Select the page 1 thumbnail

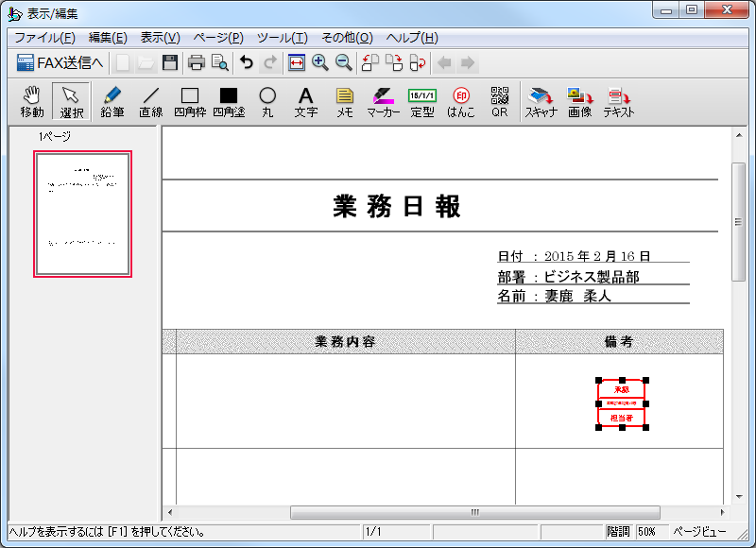coord(82,214)
